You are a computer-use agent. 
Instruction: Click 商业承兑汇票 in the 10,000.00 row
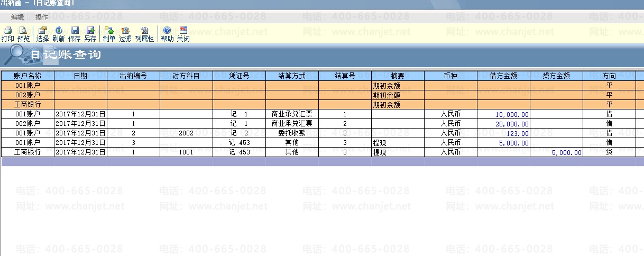pos(292,114)
